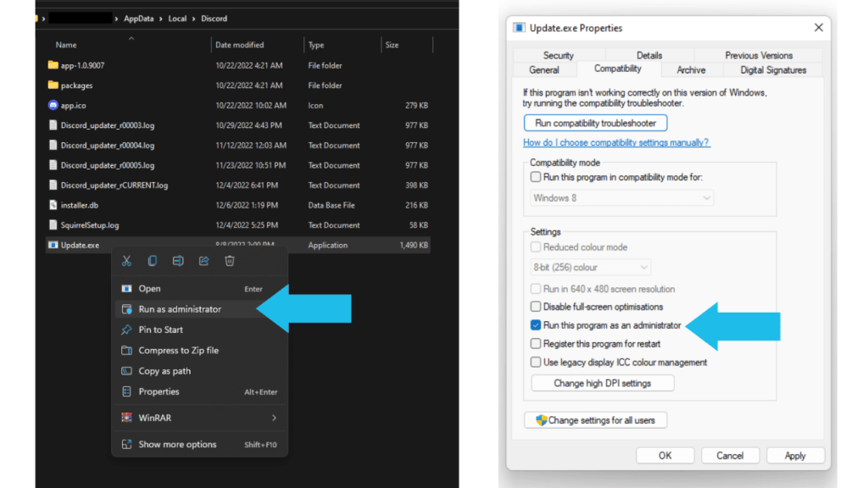The image size is (868, 488).
Task: Click the Show more options icon
Action: [x=127, y=444]
